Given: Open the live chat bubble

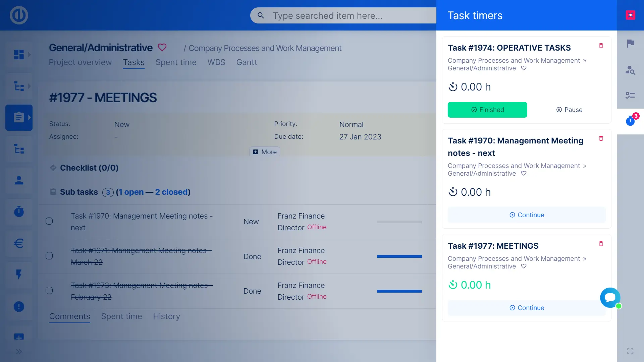Looking at the screenshot, I should 610,297.
